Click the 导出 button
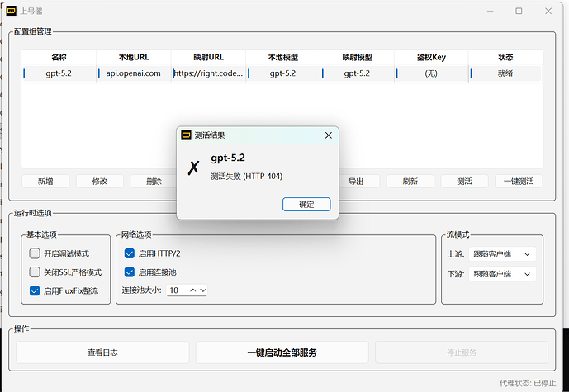Viewport: 569px width, 392px height. pyautogui.click(x=356, y=182)
